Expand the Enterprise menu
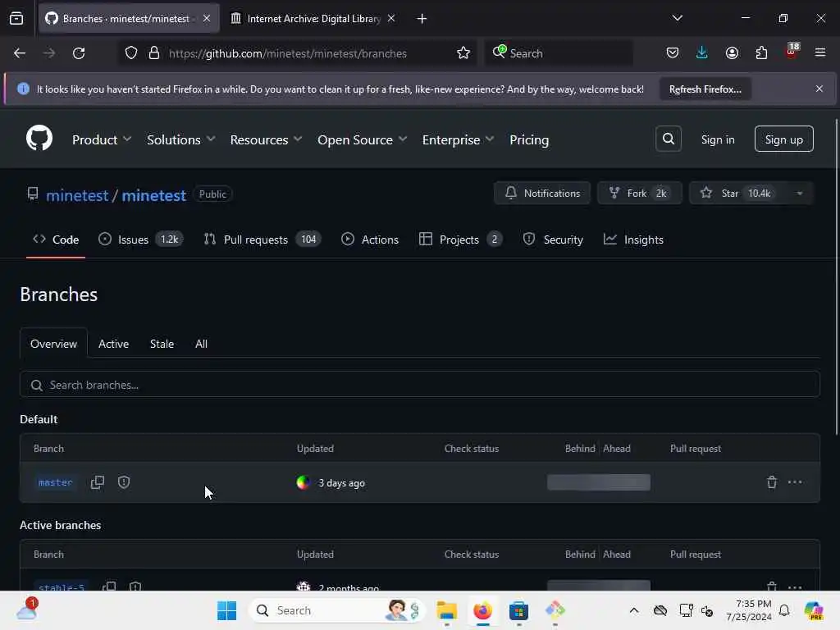 pos(458,139)
